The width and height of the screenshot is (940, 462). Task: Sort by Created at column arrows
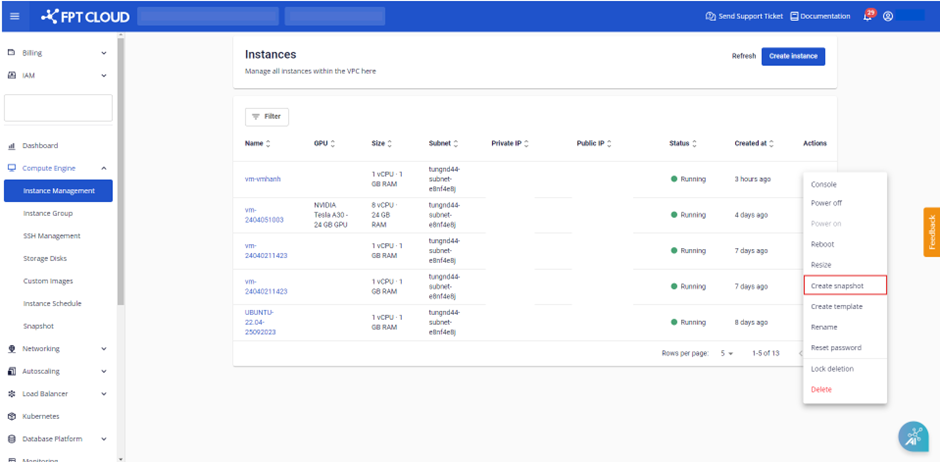[x=772, y=144]
